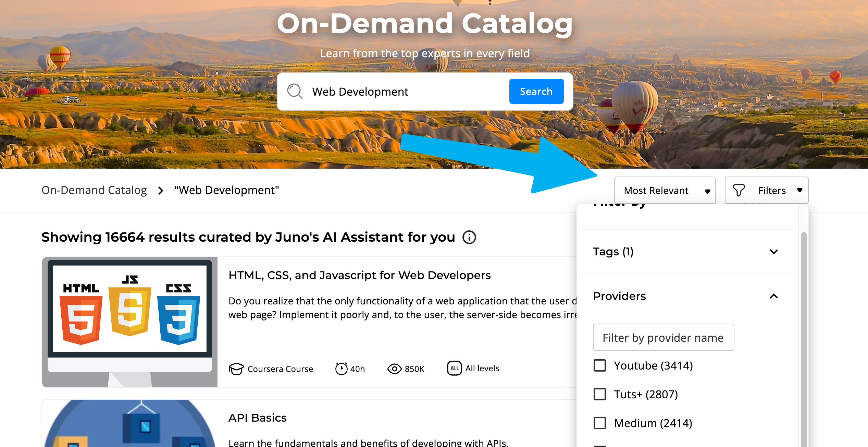Image resolution: width=868 pixels, height=447 pixels.
Task: Click the 40h duration text
Action: (x=358, y=369)
